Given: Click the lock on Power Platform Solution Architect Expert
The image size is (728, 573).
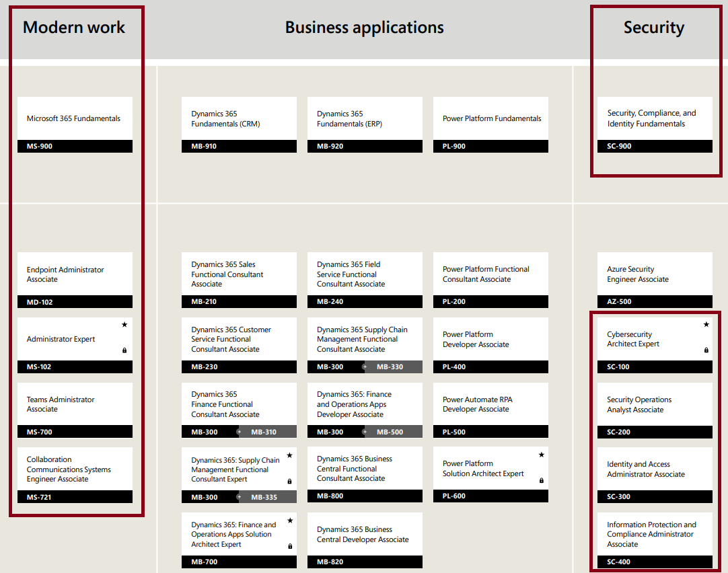Looking at the screenshot, I should click(x=542, y=480).
